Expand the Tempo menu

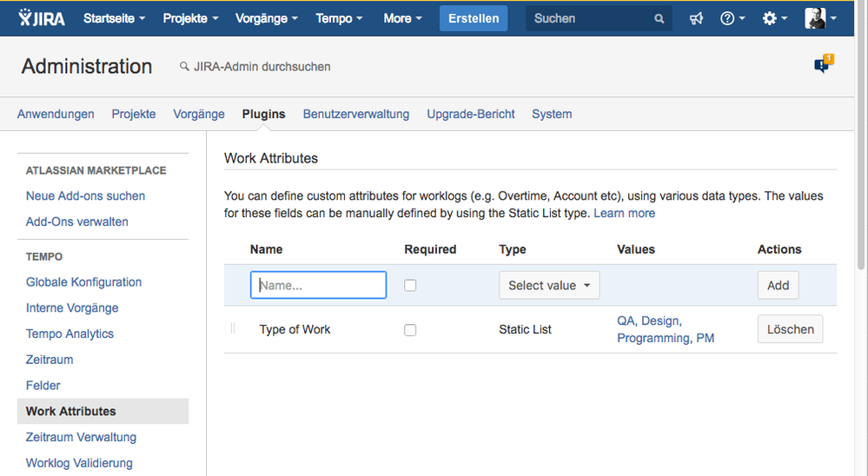pos(339,18)
